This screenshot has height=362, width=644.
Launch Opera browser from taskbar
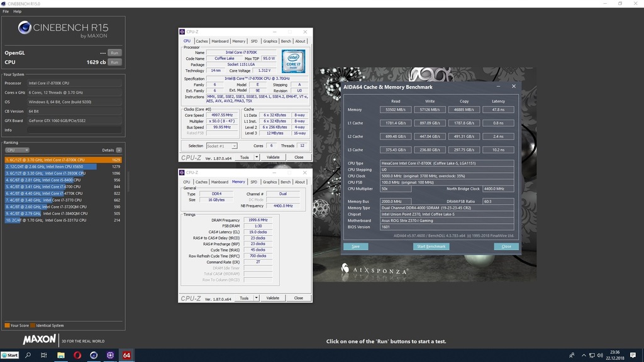77,356
